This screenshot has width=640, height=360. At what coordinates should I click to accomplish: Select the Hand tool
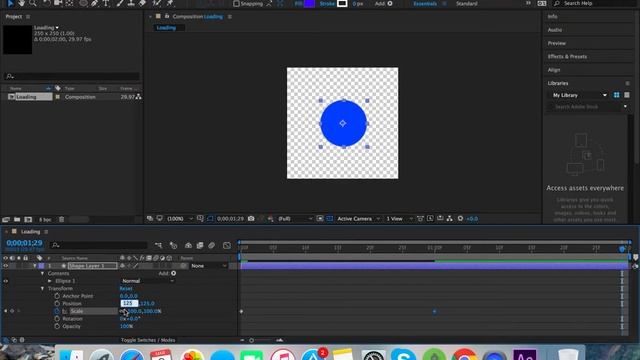click(x=21, y=3)
